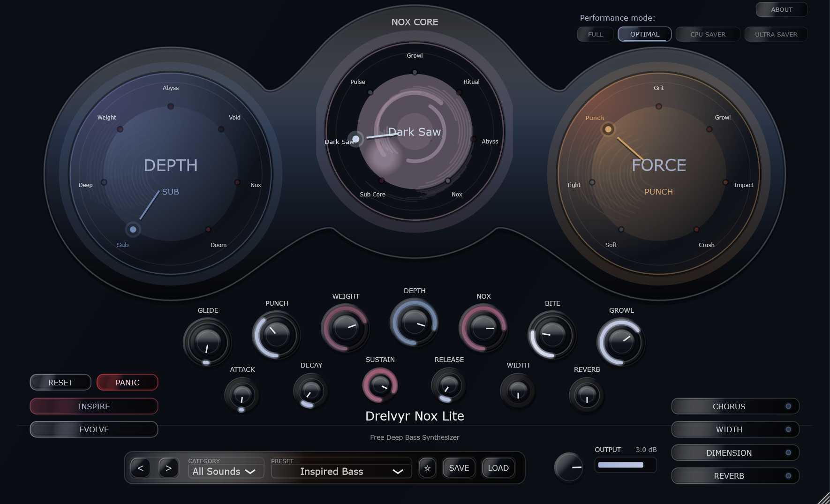Hit the PANIC button

tap(127, 383)
